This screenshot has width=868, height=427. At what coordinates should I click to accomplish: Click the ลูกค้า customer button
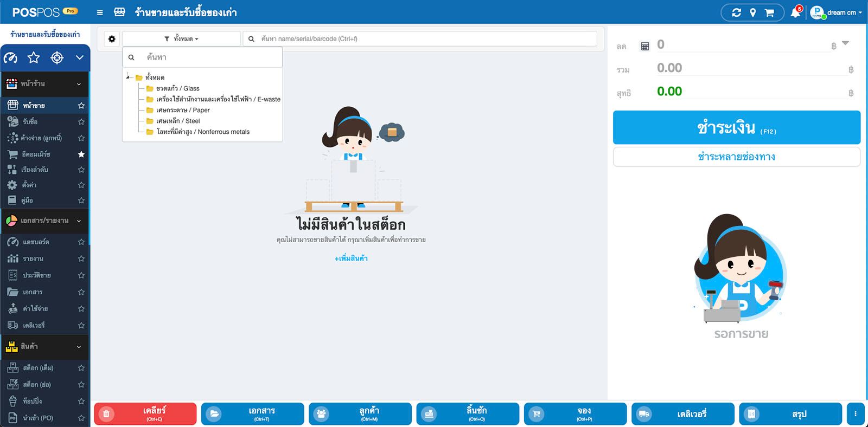click(x=360, y=414)
